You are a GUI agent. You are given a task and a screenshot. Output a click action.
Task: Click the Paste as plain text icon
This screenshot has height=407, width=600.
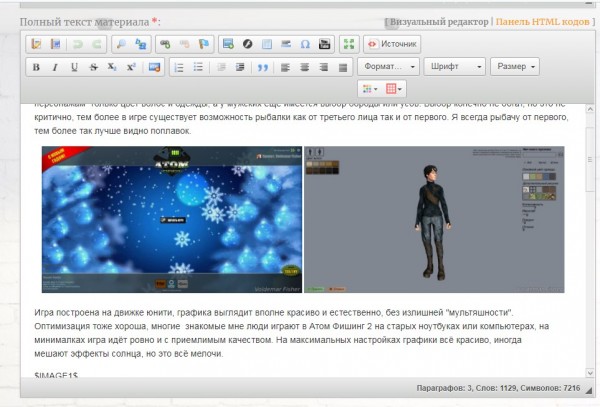click(36, 44)
